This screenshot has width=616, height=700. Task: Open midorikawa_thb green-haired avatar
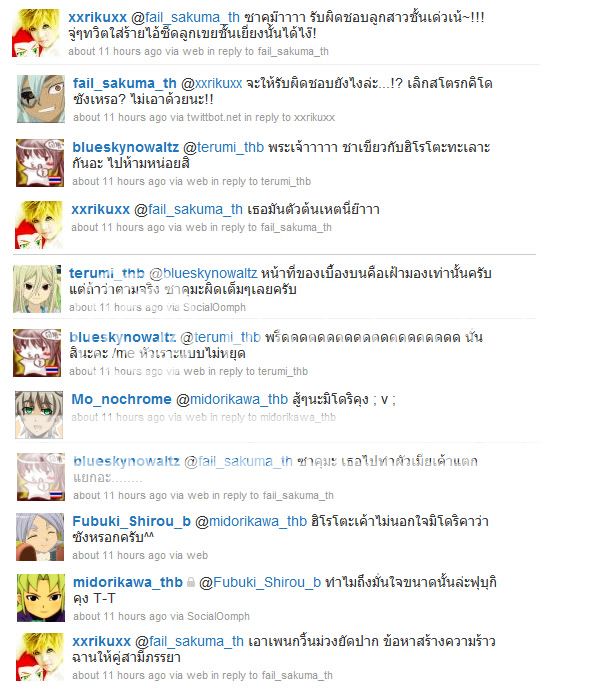(x=41, y=598)
